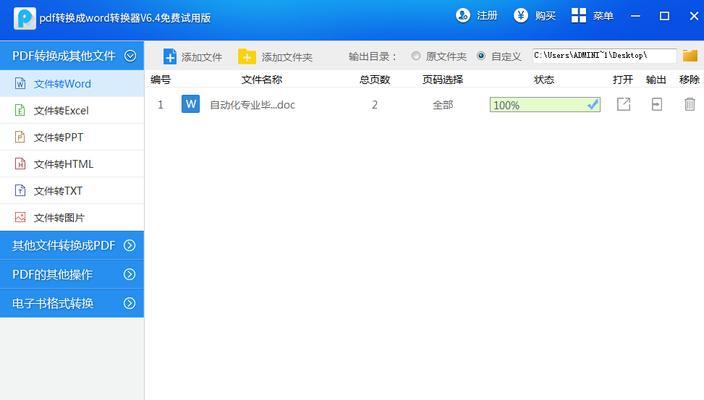
Task: Select 自定义 output radio button
Action: click(x=481, y=56)
